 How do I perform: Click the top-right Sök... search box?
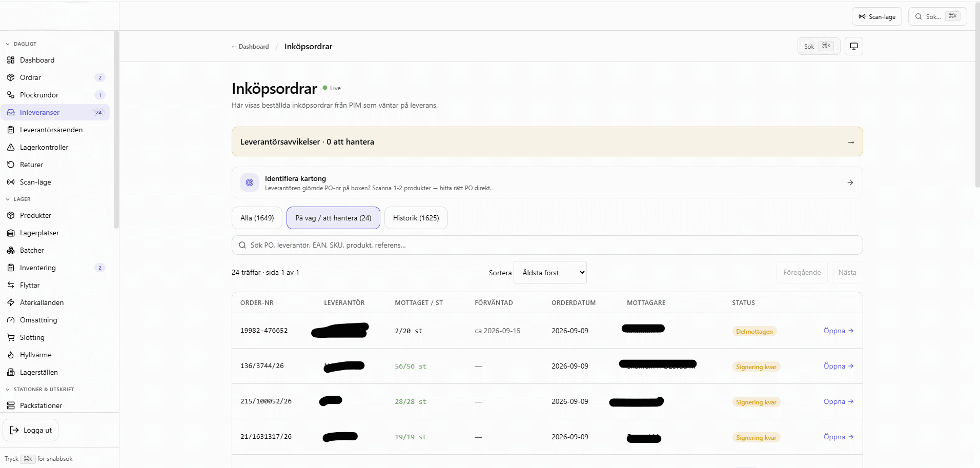point(937,16)
